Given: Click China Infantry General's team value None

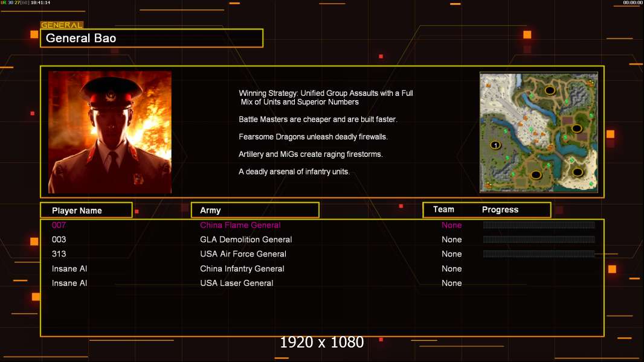Looking at the screenshot, I should point(451,268).
